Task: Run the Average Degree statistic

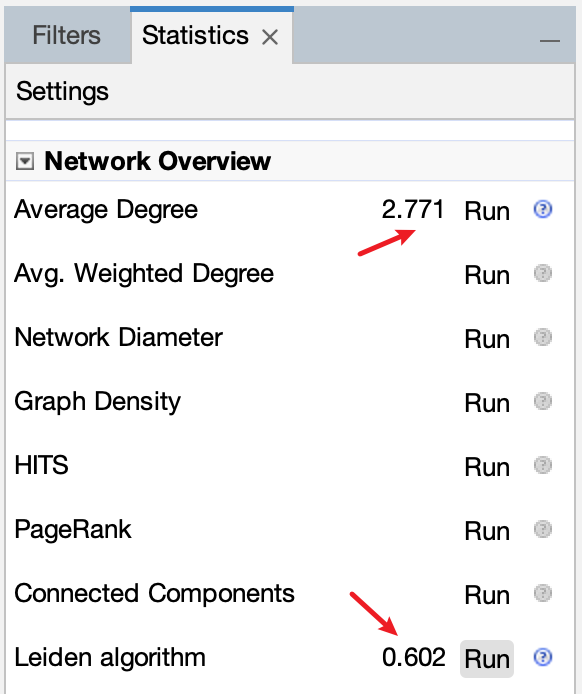Action: [487, 211]
